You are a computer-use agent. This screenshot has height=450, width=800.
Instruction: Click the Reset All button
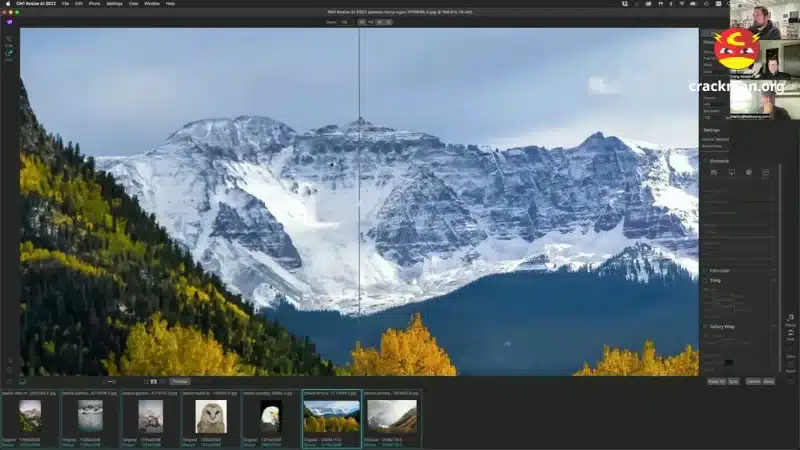pyautogui.click(x=716, y=382)
